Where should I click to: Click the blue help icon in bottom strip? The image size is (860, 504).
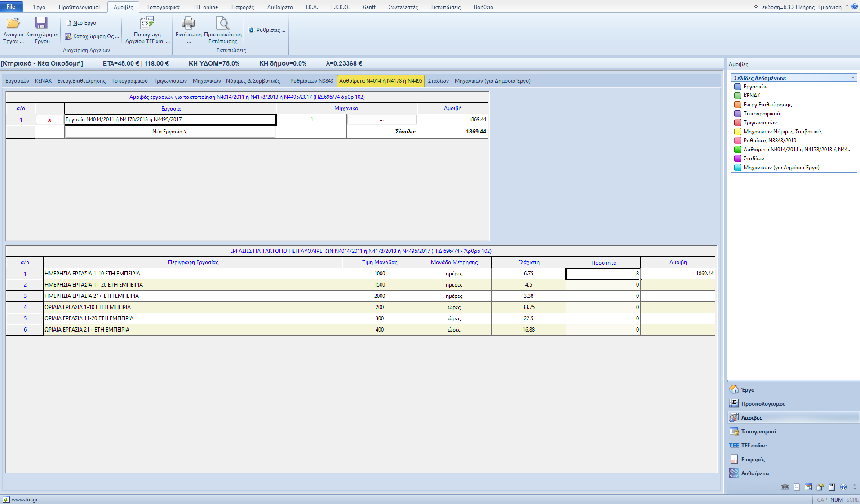(x=843, y=487)
